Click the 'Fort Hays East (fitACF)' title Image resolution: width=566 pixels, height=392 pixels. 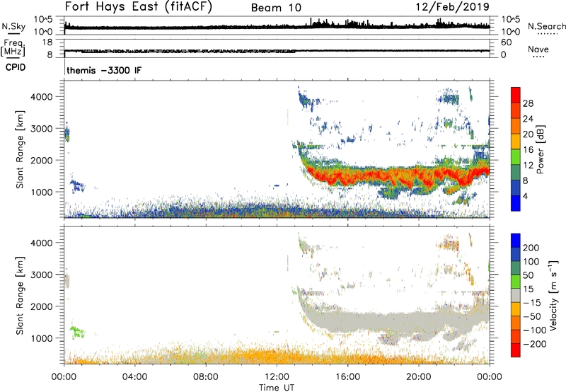click(138, 7)
